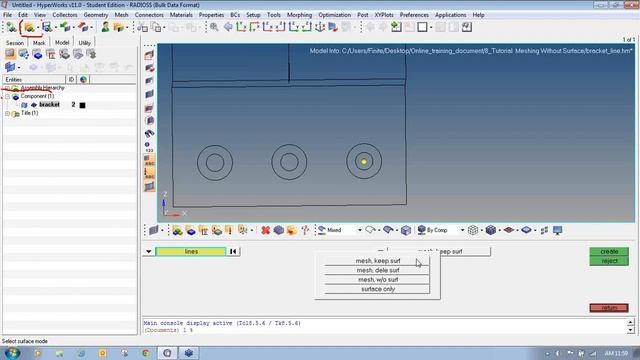This screenshot has width=640, height=360.
Task: Click the topmost vertical toolbar view icon
Action: click(x=149, y=55)
